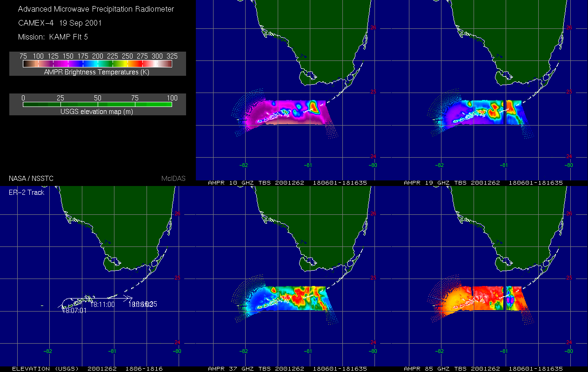
Task: Click the "ER-2 Track" panel label
Action: [x=27, y=192]
